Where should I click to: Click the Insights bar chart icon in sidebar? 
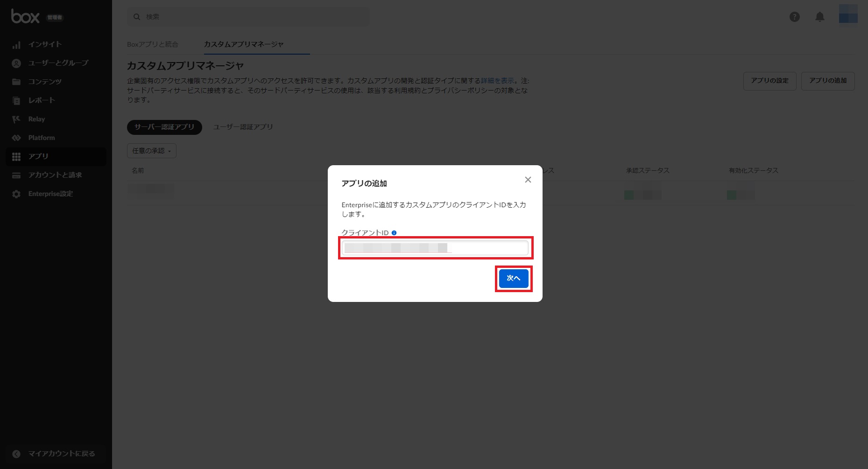tap(16, 45)
